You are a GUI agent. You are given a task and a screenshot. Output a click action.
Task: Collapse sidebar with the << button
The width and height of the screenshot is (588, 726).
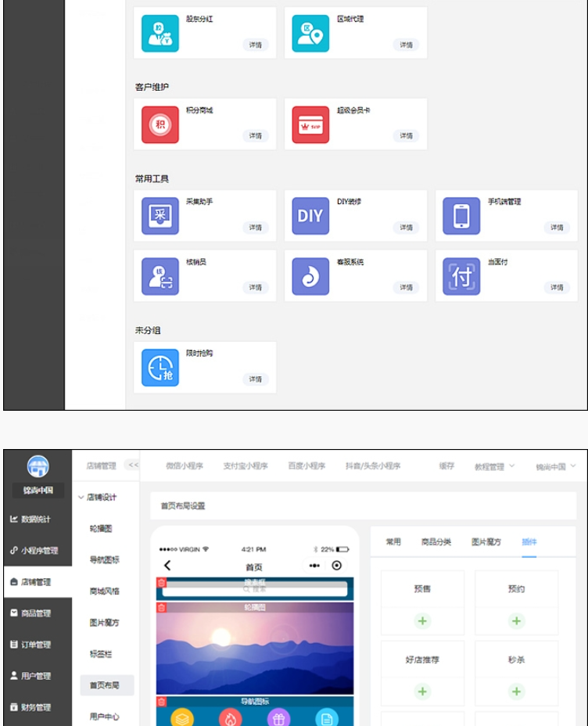[133, 465]
